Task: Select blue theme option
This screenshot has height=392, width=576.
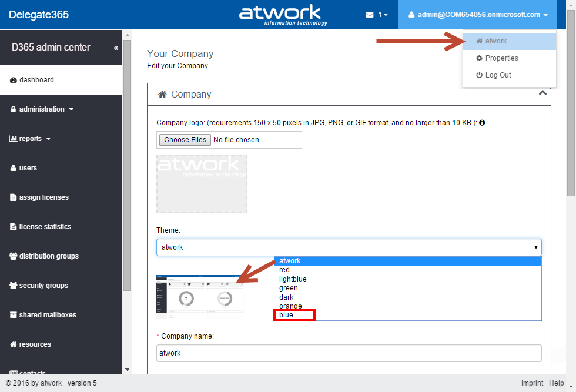Action: coord(408,315)
